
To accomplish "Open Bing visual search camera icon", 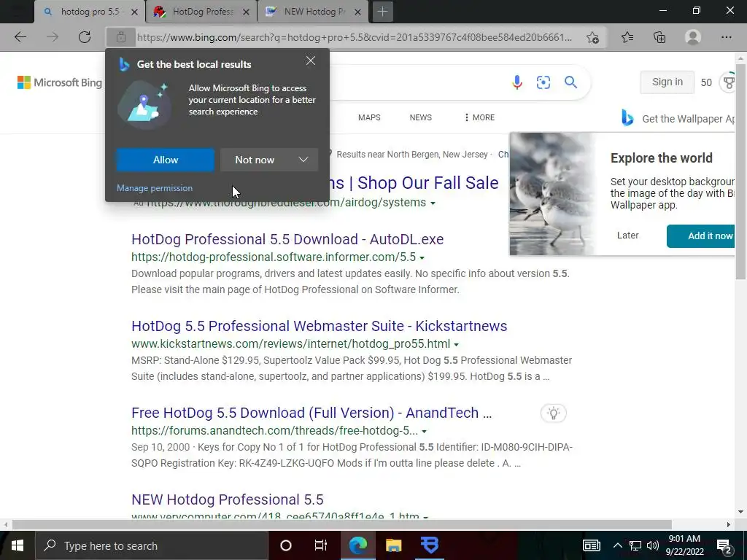I will [x=543, y=82].
